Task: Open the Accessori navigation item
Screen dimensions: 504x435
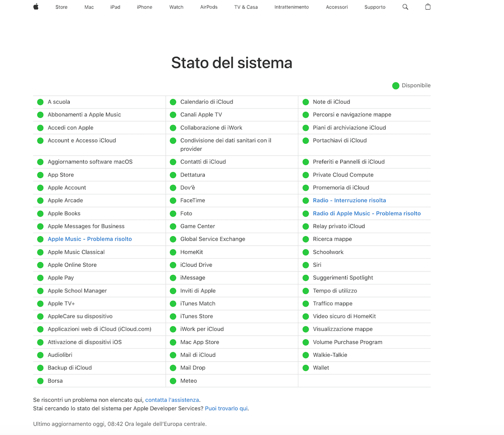Action: coord(337,7)
